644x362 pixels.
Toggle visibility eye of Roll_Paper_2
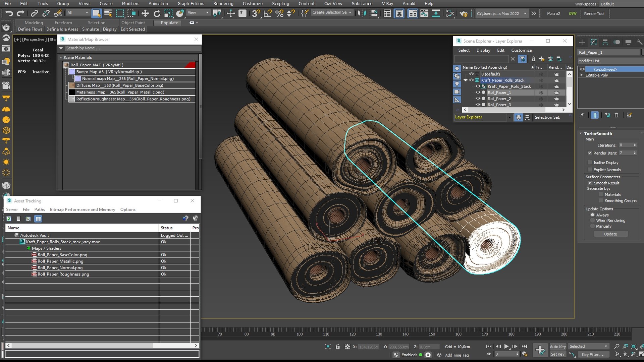click(478, 99)
